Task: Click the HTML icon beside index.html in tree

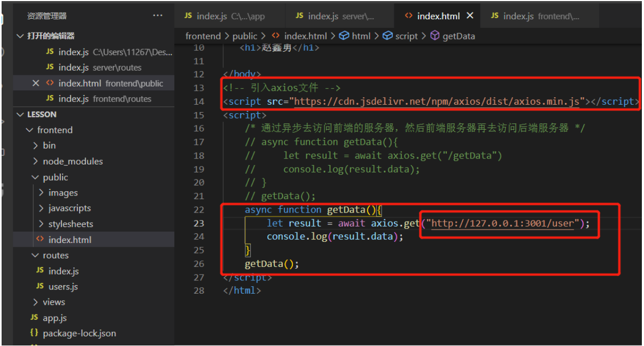Action: click(x=40, y=239)
